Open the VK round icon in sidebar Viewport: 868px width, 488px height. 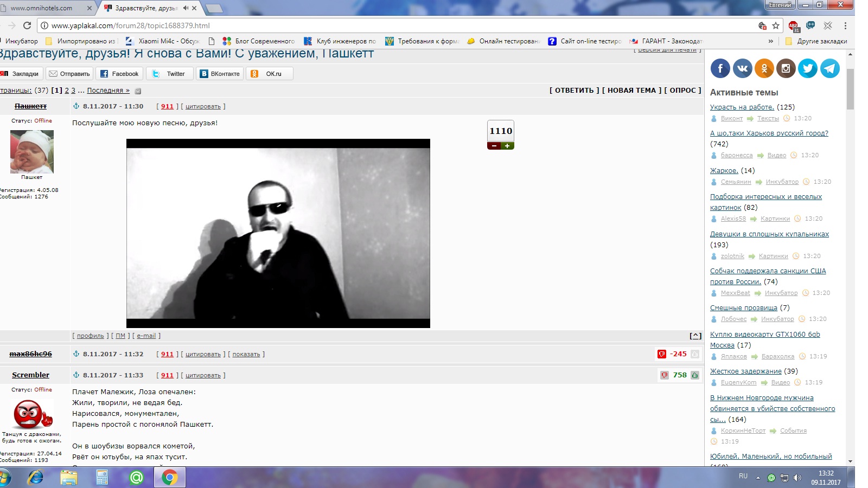click(x=743, y=68)
